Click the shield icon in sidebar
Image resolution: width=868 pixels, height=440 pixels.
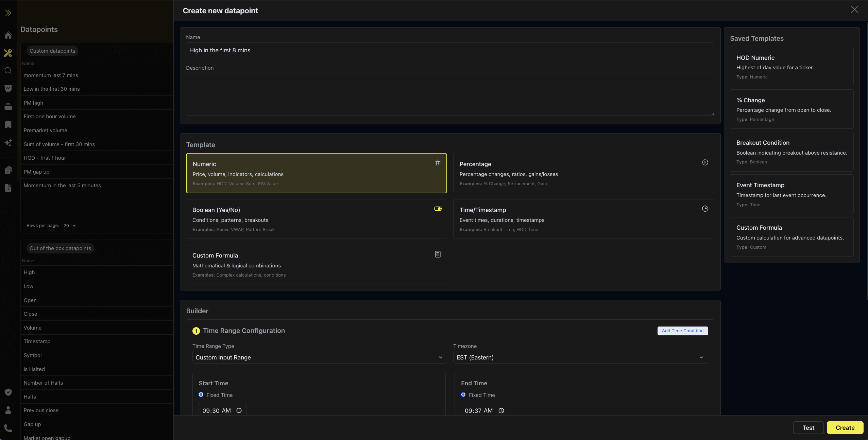(x=8, y=392)
